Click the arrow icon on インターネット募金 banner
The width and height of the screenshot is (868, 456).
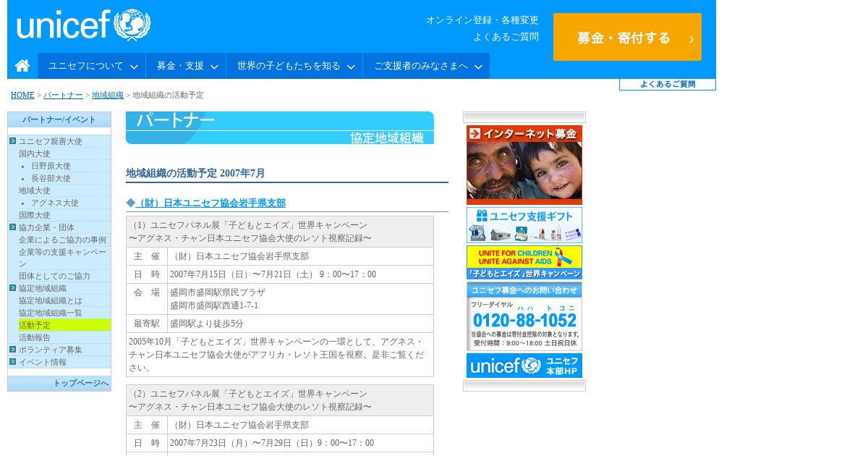pos(475,133)
